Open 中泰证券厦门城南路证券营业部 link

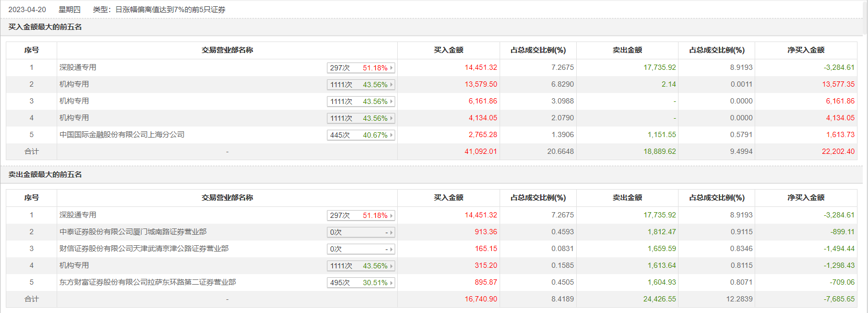coord(133,232)
